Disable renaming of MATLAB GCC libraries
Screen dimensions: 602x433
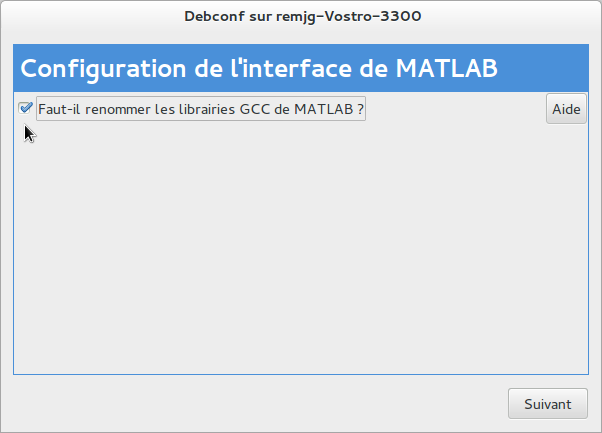click(x=26, y=108)
